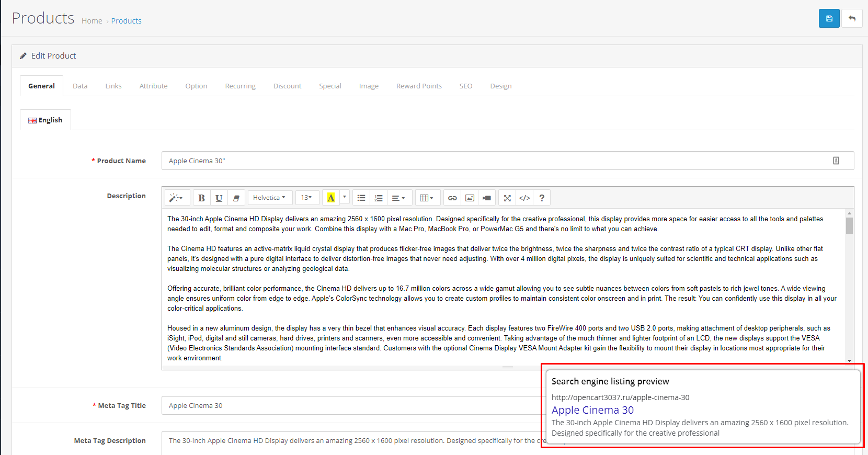Viewport: 868px width, 455px height.
Task: Open the font size 13 dropdown
Action: 306,198
